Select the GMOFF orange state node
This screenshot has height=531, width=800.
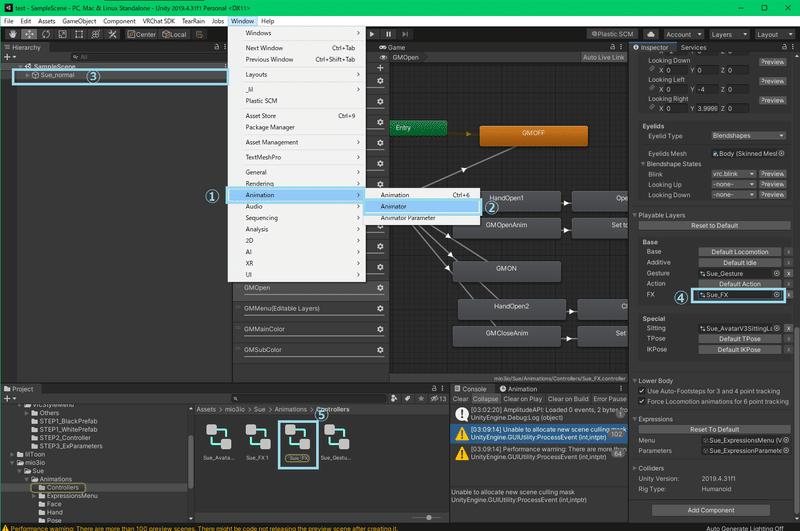tap(533, 136)
